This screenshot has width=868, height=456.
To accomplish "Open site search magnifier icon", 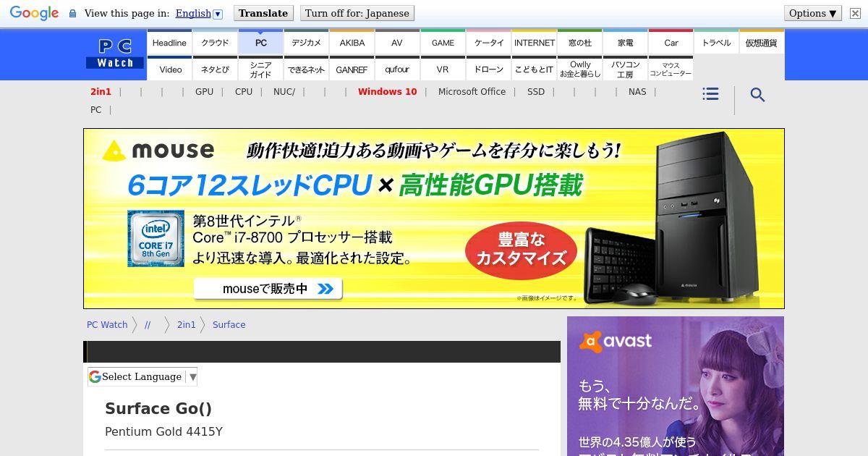I will (x=757, y=95).
